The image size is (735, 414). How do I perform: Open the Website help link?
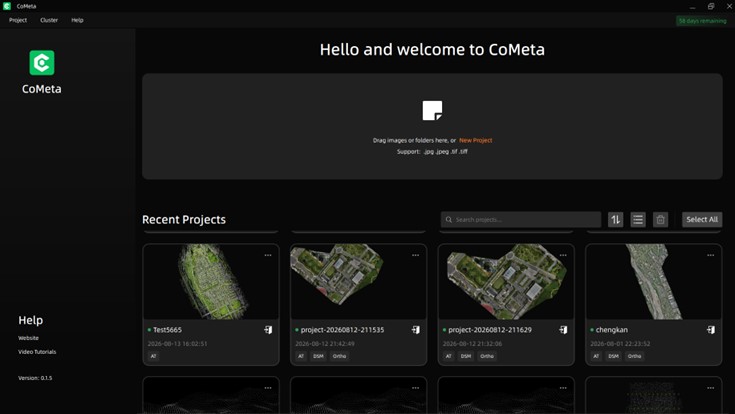(x=29, y=338)
